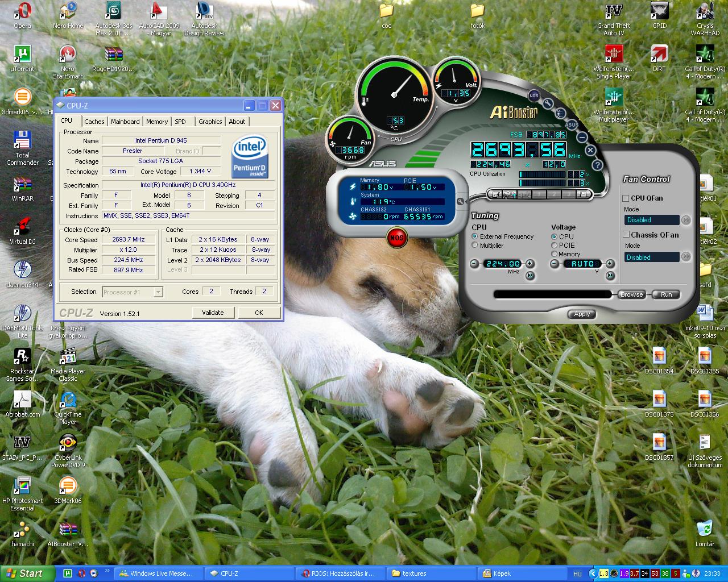
Task: Switch to the SPD tab in CPU-Z
Action: (180, 122)
